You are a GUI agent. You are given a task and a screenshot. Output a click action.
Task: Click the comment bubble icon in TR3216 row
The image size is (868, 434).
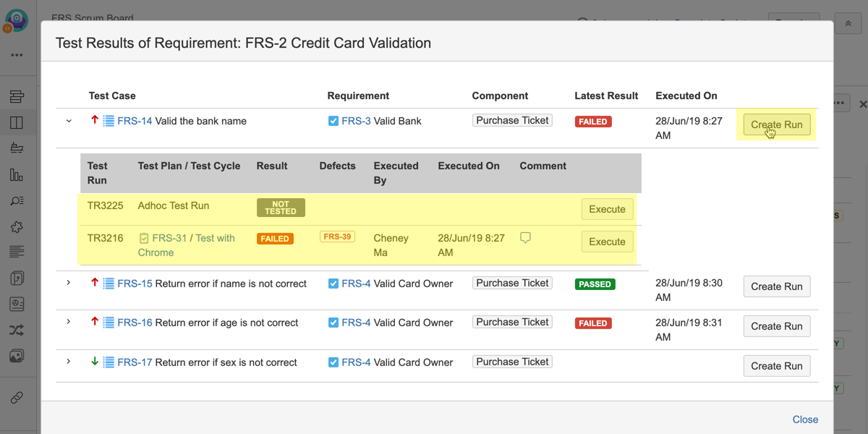tap(525, 238)
